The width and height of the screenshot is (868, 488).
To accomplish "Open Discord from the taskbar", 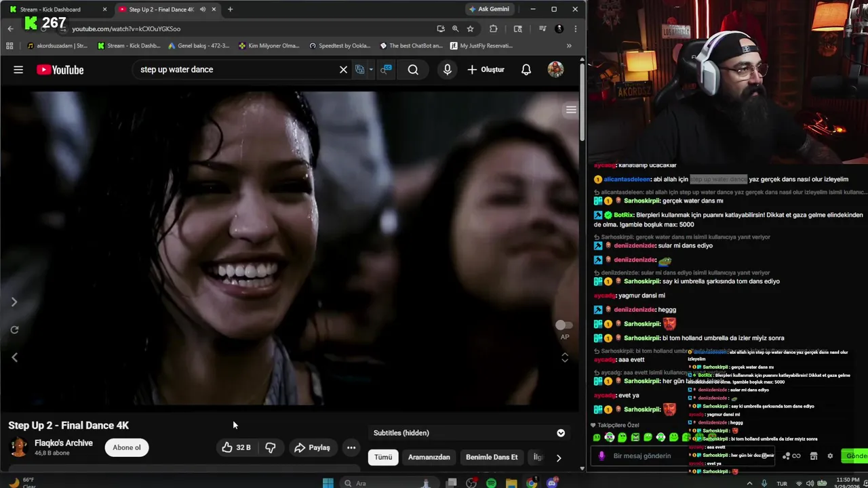I will click(x=552, y=483).
